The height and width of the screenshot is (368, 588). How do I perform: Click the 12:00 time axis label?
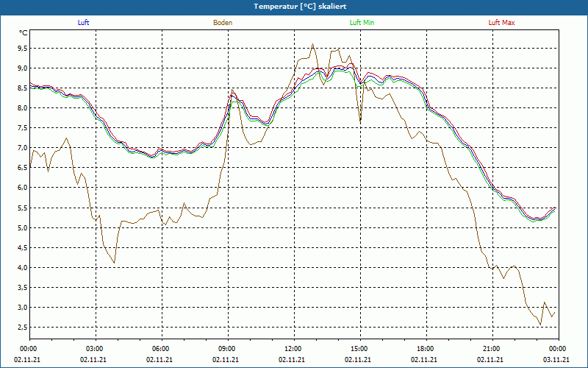(294, 349)
